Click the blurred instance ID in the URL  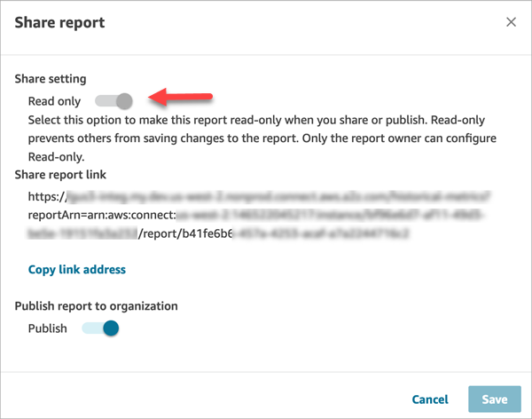[x=372, y=216]
